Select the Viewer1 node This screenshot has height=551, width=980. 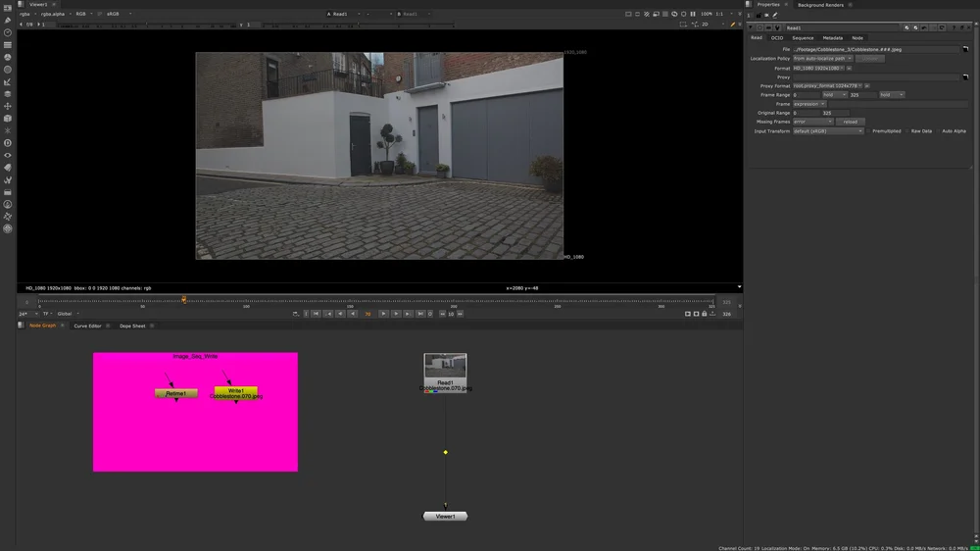(445, 516)
